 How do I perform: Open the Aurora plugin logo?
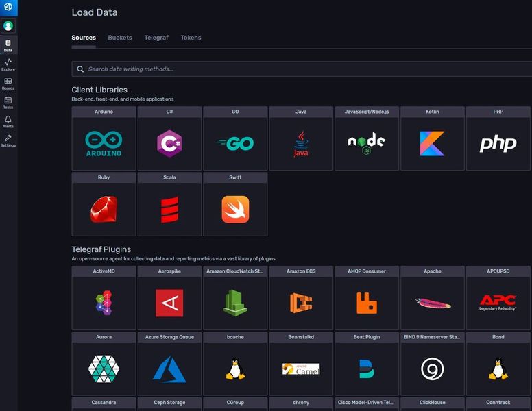click(x=104, y=369)
